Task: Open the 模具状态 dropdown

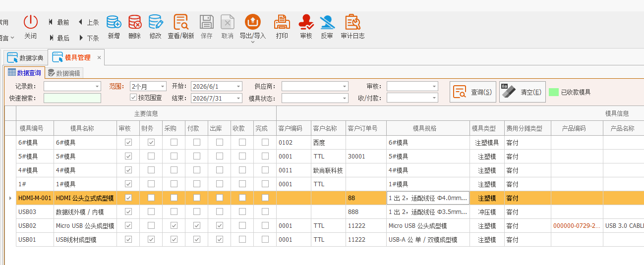Action: point(345,98)
